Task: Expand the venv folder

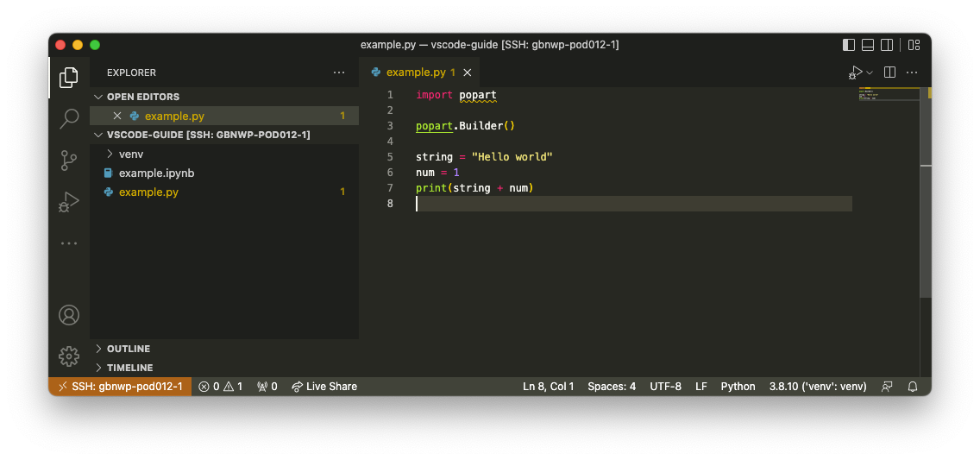Action: point(130,154)
